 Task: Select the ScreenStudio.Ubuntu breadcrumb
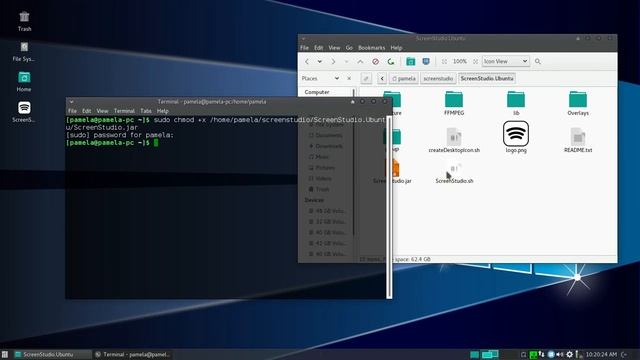pos(487,78)
